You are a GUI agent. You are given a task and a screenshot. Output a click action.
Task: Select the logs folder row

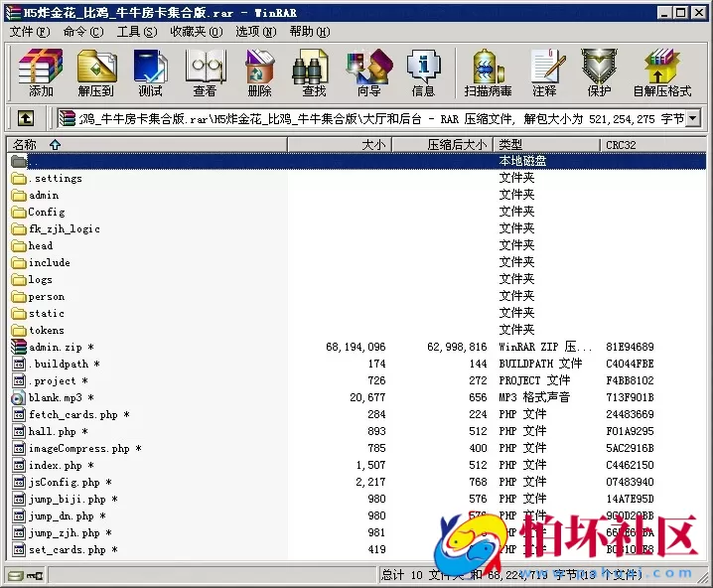click(x=356, y=279)
